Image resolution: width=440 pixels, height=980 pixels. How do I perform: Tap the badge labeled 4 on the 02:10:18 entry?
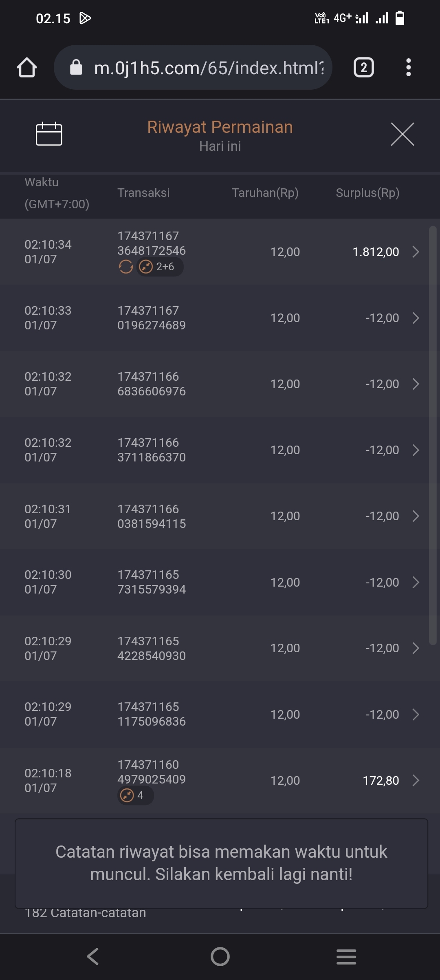click(x=135, y=795)
